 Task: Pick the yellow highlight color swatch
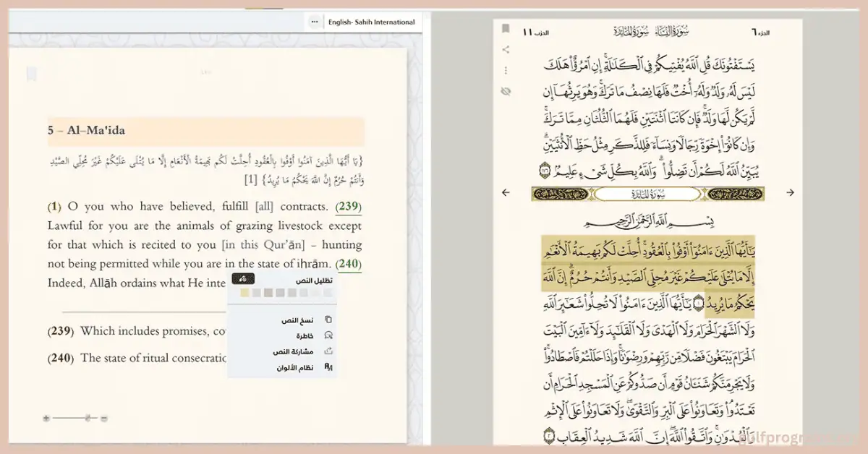tap(244, 292)
